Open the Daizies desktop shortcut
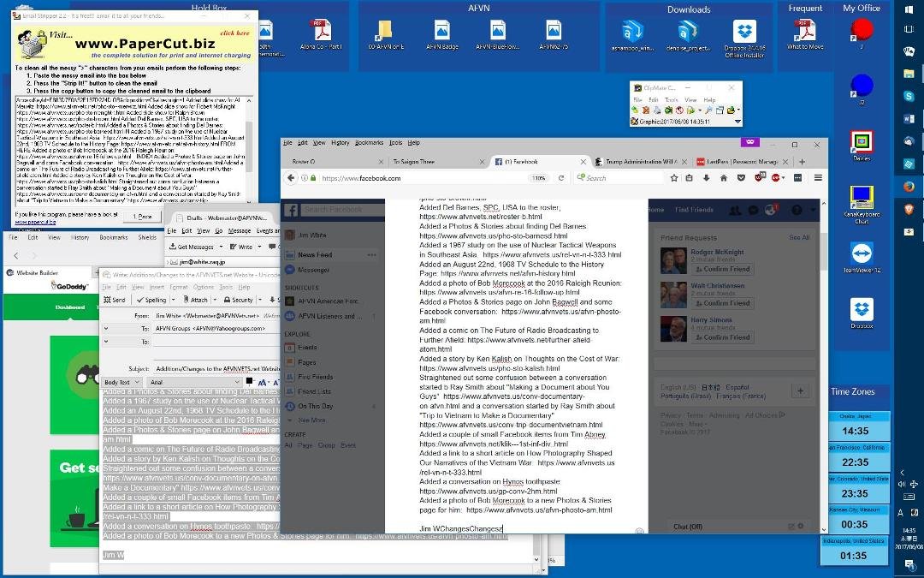The image size is (924, 578). tap(862, 146)
